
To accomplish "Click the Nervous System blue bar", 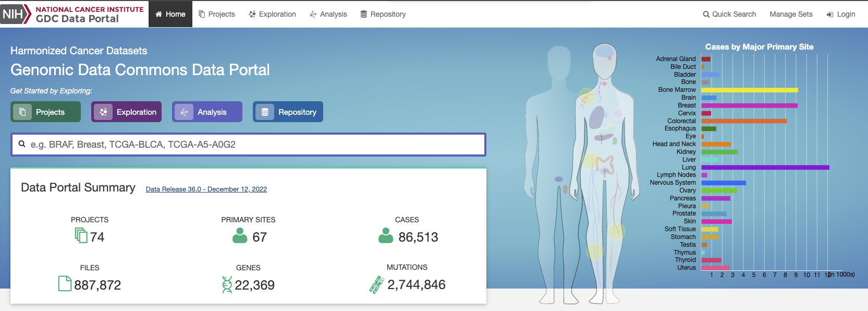I will 724,183.
